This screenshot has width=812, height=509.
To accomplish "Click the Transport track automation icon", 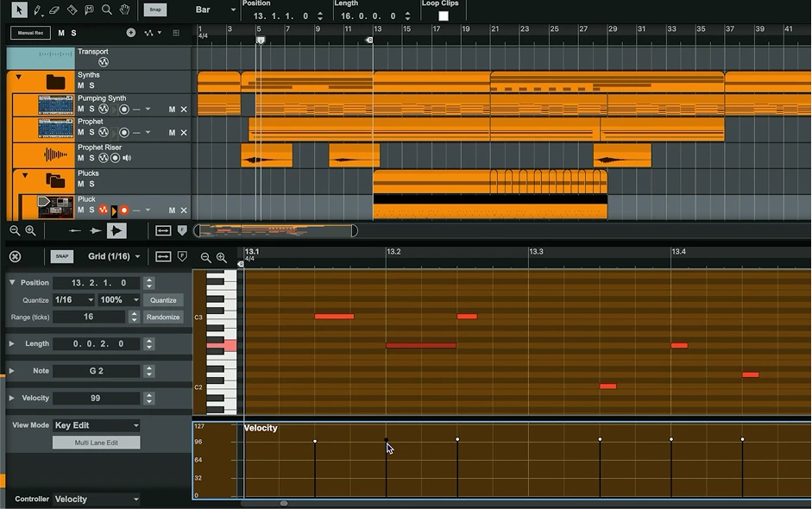I will [104, 62].
